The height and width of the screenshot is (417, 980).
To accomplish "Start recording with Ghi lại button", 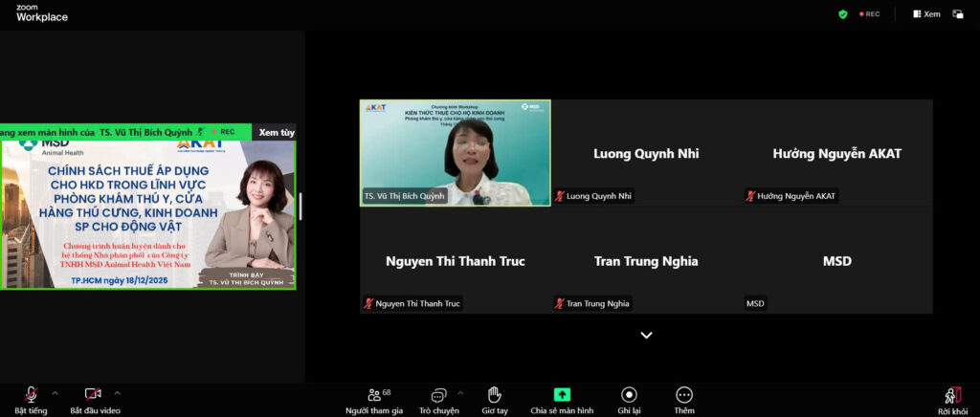I will click(x=629, y=398).
